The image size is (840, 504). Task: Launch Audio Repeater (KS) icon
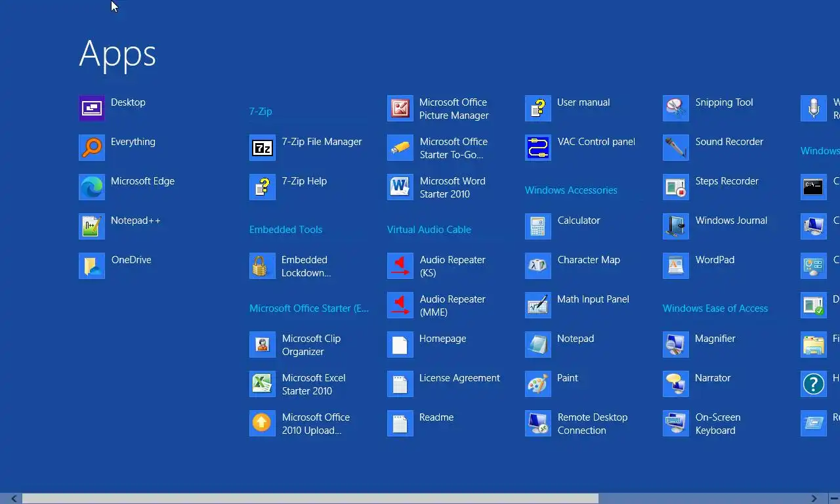coord(400,266)
